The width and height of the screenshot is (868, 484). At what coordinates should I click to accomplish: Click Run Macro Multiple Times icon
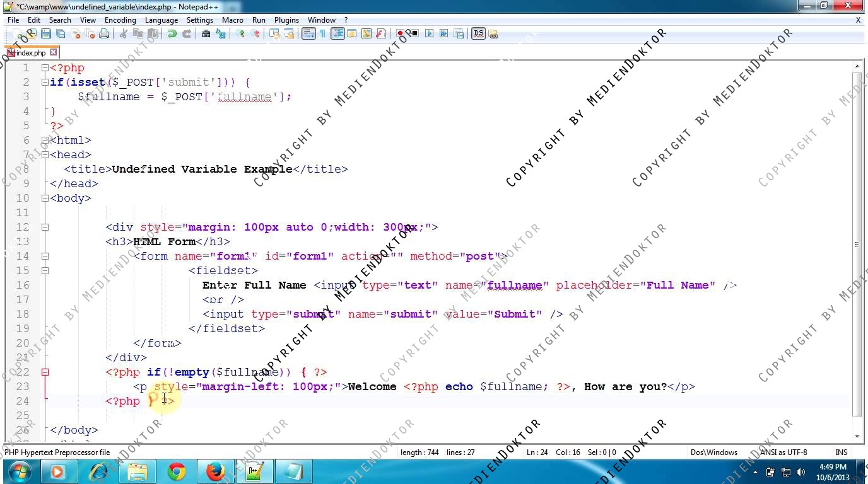(444, 34)
